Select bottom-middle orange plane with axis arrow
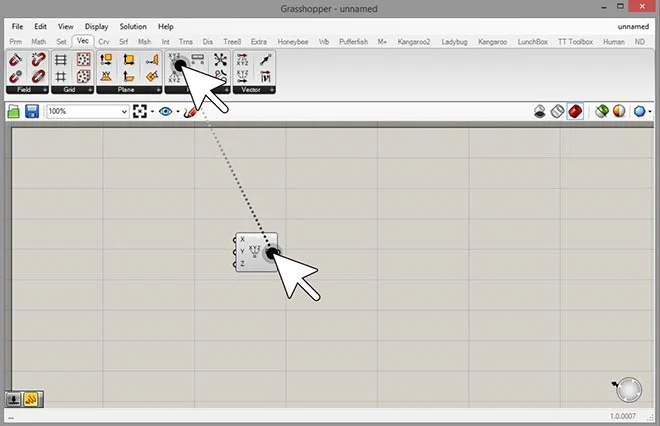 point(129,77)
